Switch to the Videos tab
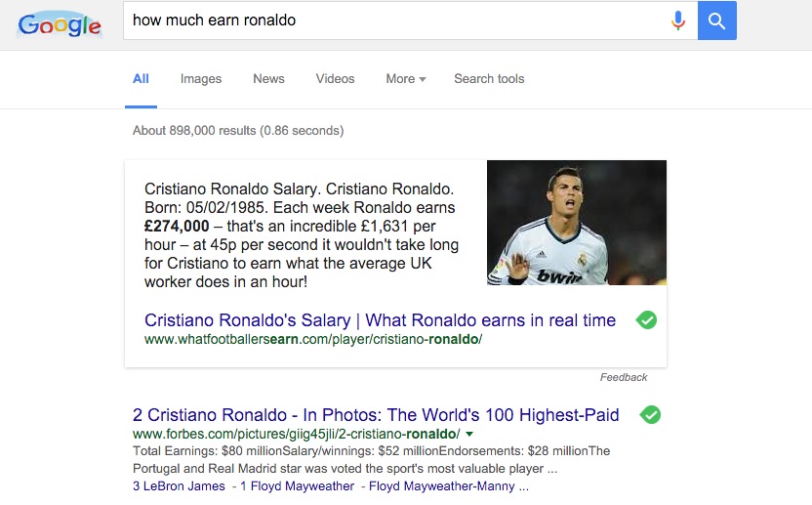812x505 pixels. point(335,79)
